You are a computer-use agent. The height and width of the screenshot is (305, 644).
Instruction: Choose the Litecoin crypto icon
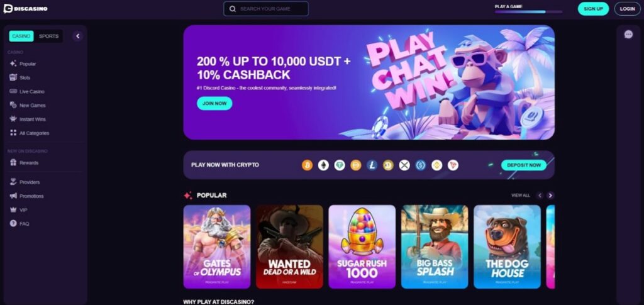(x=372, y=165)
